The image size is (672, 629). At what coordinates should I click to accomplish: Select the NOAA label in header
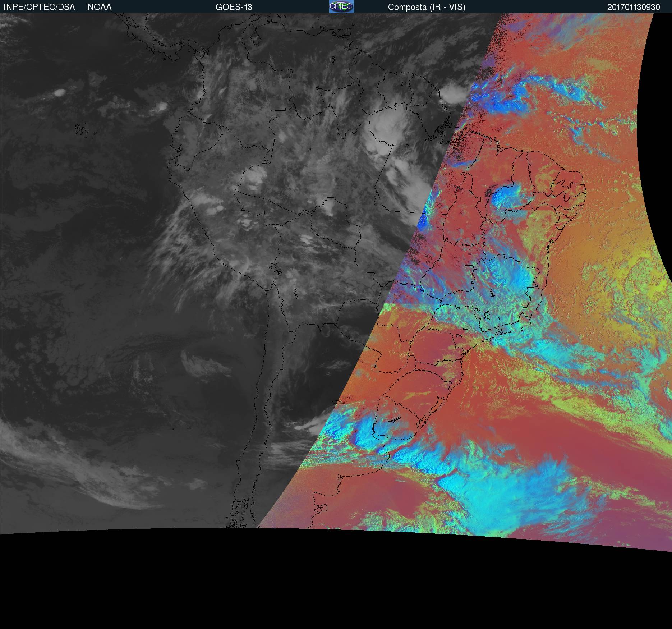100,7
